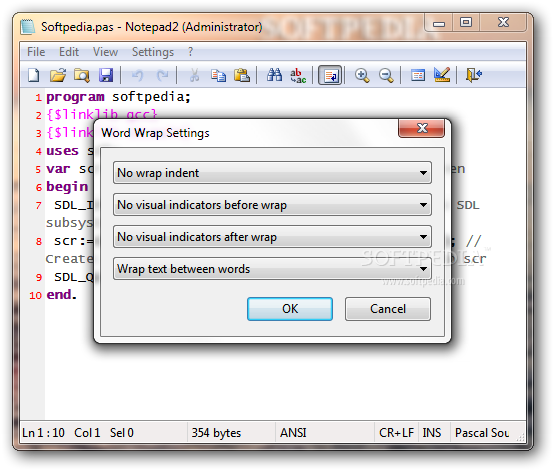The image size is (554, 471).
Task: Click the Notepad2 title bar app icon
Action: (28, 27)
